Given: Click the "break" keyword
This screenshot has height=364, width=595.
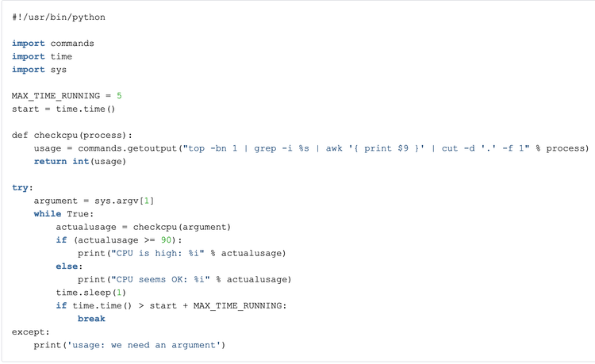Looking at the screenshot, I should 91,318.
